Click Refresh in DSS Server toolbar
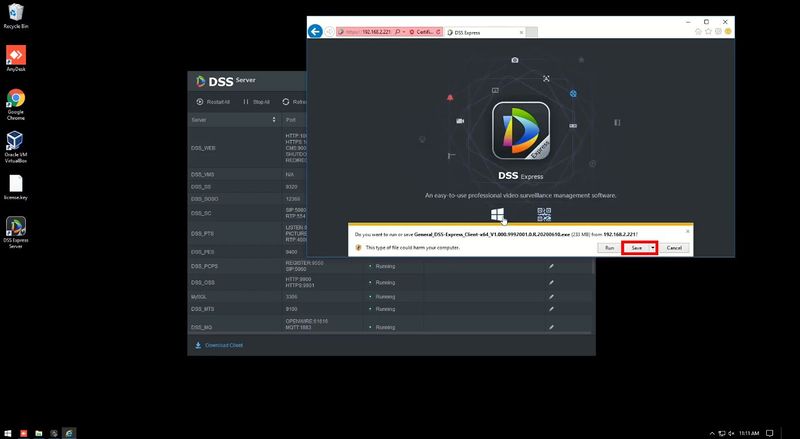800x439 pixels. pos(294,102)
